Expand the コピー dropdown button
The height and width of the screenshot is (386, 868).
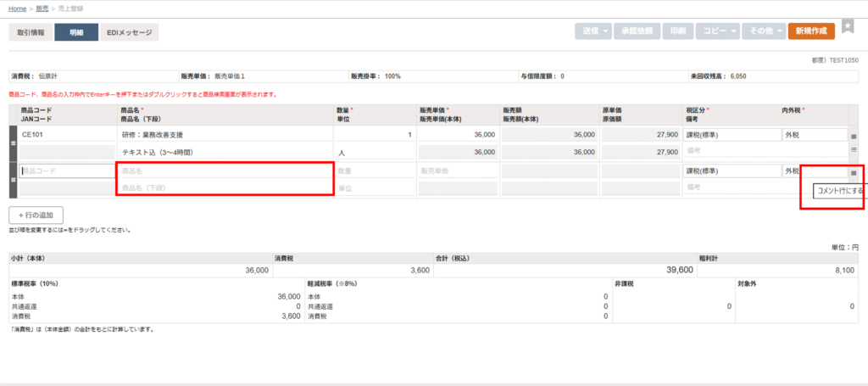click(x=717, y=31)
